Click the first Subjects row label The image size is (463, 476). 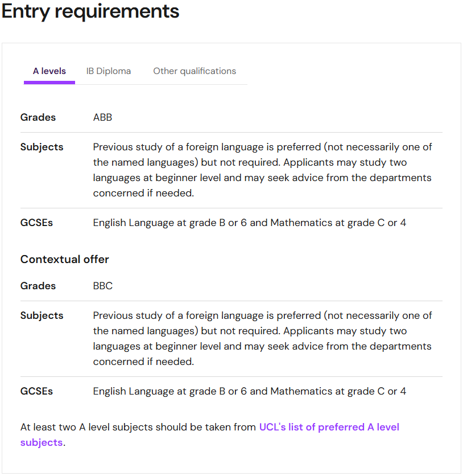(x=42, y=147)
